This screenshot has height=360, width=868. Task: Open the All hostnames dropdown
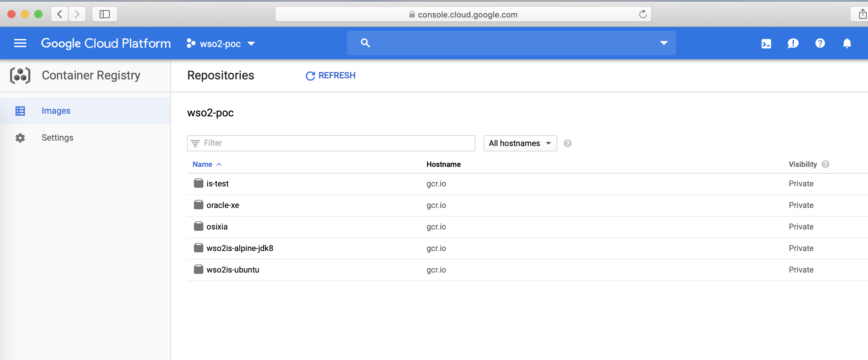[x=520, y=143]
